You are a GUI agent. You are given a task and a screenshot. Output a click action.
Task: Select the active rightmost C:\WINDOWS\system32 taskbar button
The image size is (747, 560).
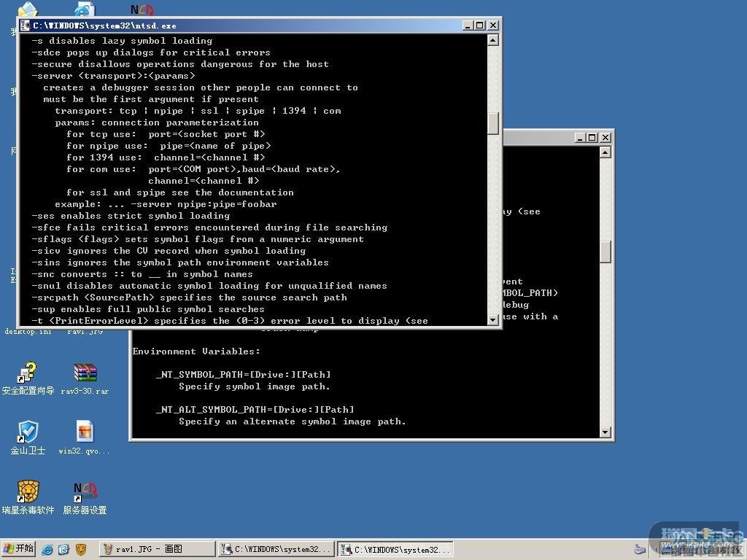[x=396, y=549]
